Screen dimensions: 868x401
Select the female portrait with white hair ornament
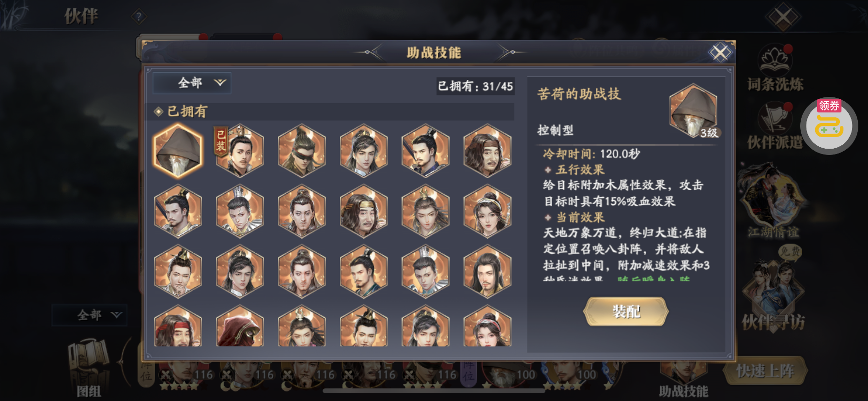(x=487, y=211)
